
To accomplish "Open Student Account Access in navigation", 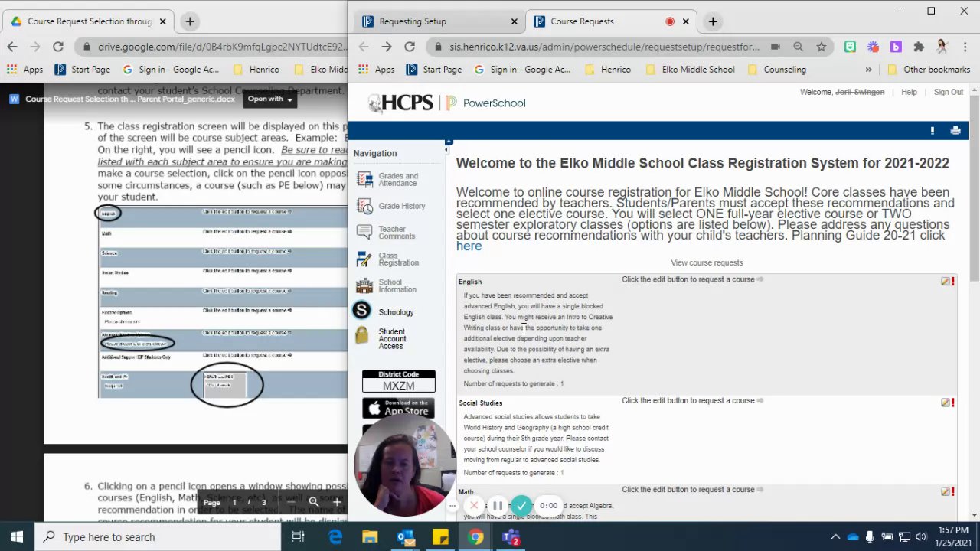I will click(382, 339).
